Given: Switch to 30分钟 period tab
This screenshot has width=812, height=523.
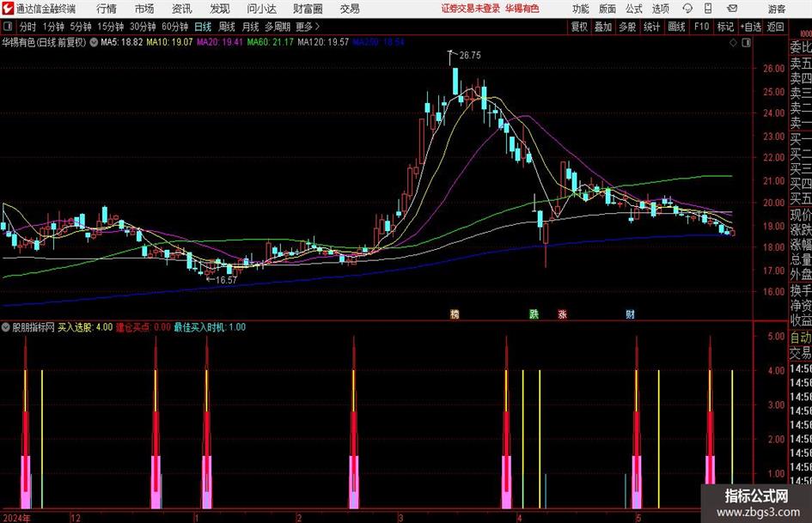Looking at the screenshot, I should pos(143,27).
